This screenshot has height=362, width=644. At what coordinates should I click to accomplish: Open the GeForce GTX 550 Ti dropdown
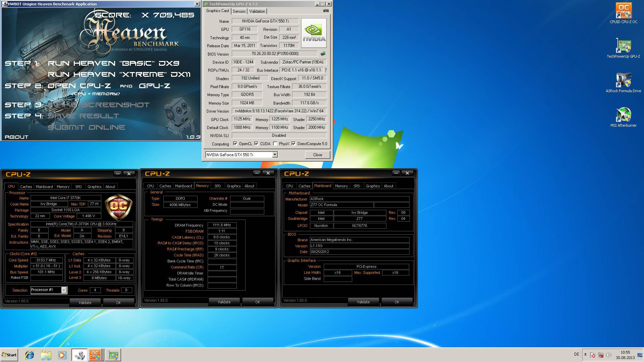(275, 155)
